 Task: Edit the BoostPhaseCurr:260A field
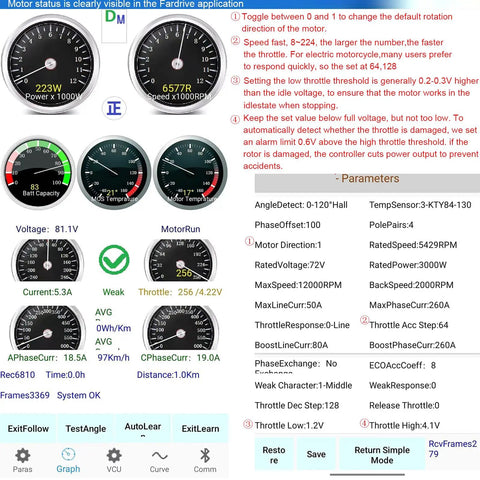[412, 345]
